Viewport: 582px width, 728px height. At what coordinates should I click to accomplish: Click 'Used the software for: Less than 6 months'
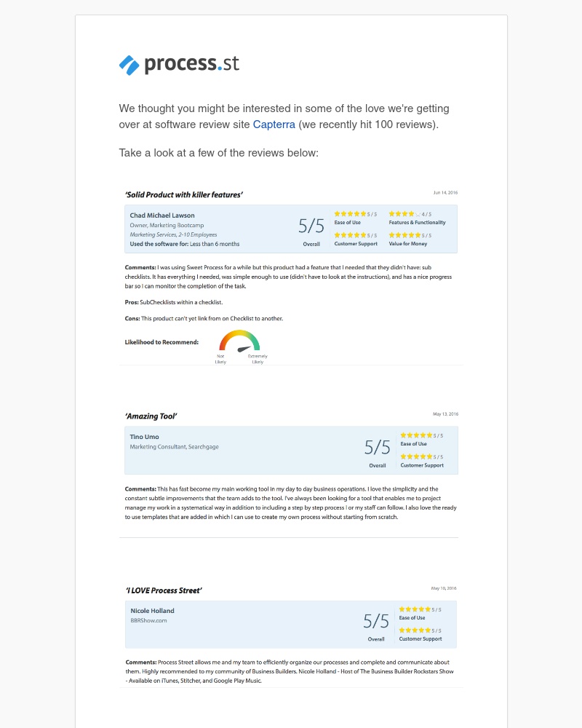point(185,244)
